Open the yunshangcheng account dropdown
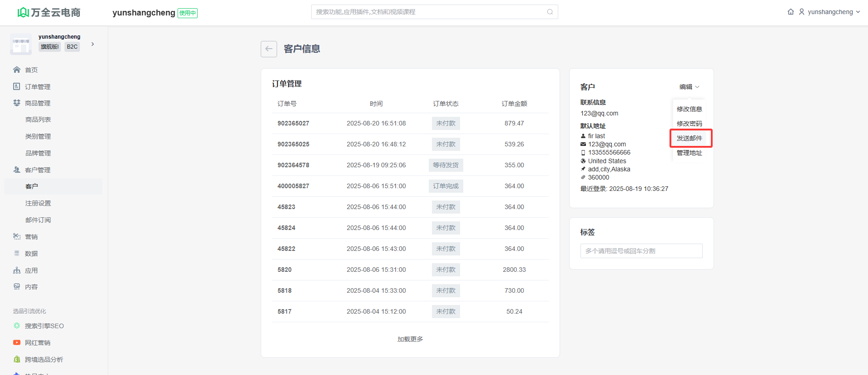The image size is (868, 375). [x=830, y=12]
